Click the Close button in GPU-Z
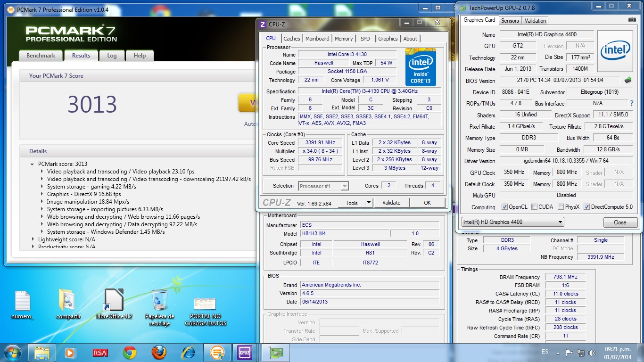Screen dimensions: 644x362 (x=620, y=222)
